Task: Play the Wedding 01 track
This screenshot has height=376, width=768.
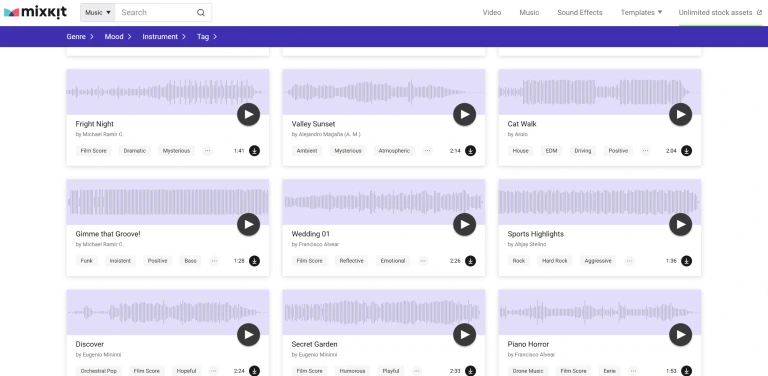Action: pyautogui.click(x=464, y=225)
